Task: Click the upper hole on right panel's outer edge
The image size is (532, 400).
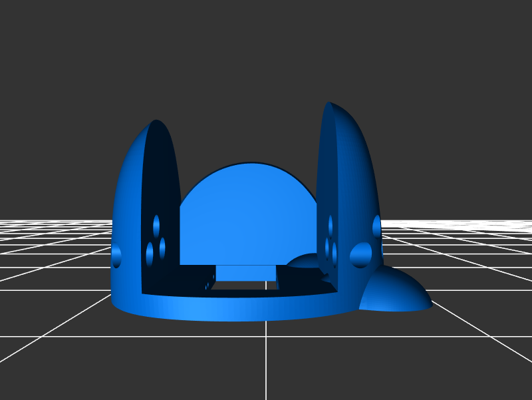Action: coord(376,226)
